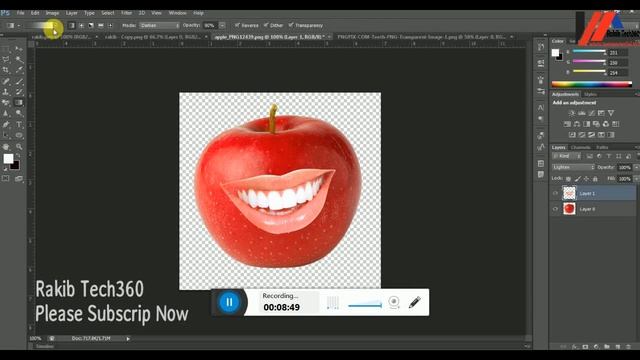Switch to the Styles tab
The image size is (640, 360).
pos(590,94)
